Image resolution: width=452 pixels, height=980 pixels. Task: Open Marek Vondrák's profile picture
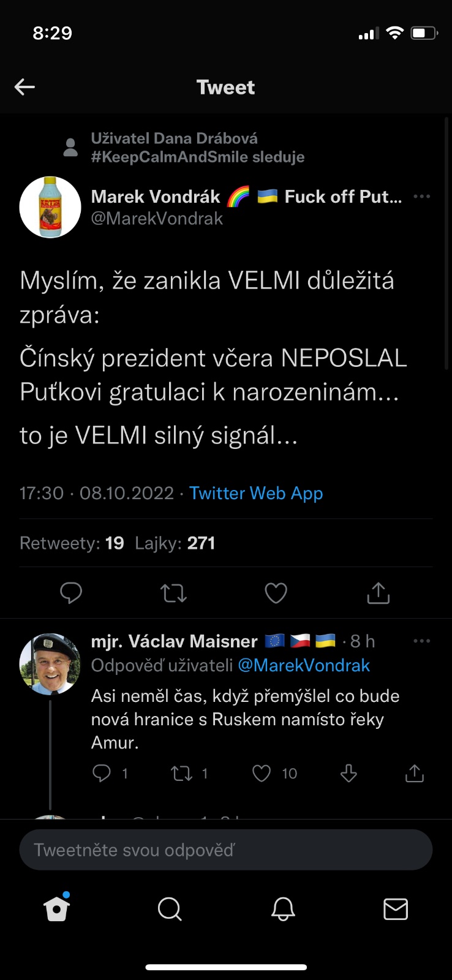pos(50,207)
